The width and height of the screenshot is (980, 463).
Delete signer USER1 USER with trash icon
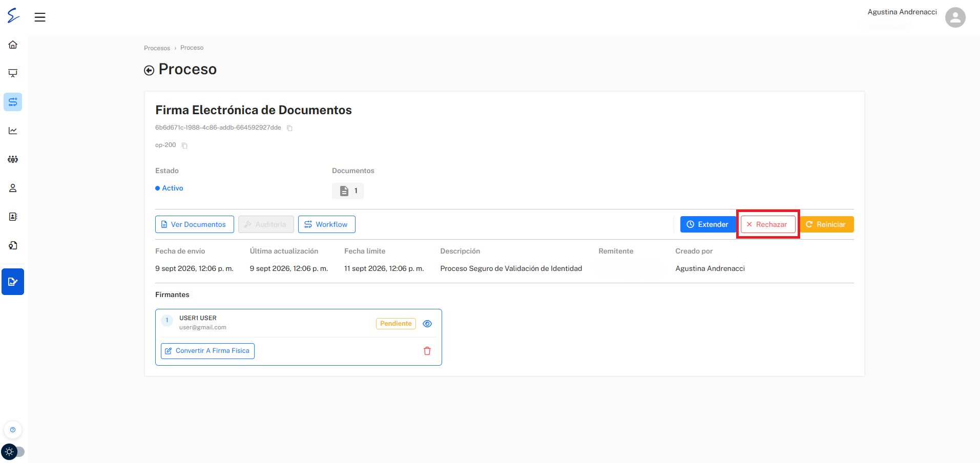427,351
